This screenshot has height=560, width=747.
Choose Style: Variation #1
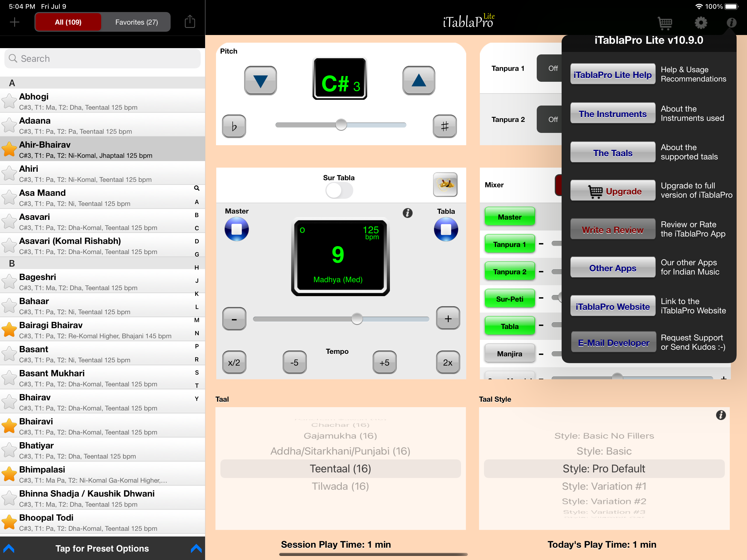[x=604, y=486]
